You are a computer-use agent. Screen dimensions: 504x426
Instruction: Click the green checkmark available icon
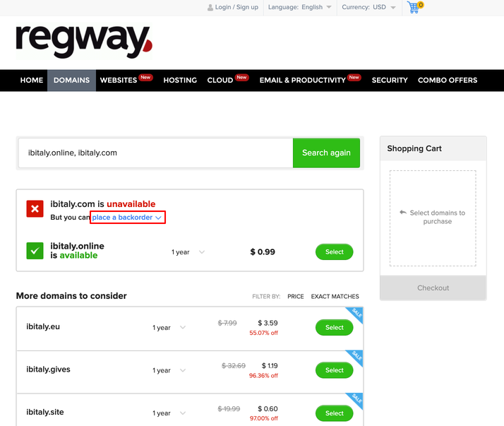35,251
